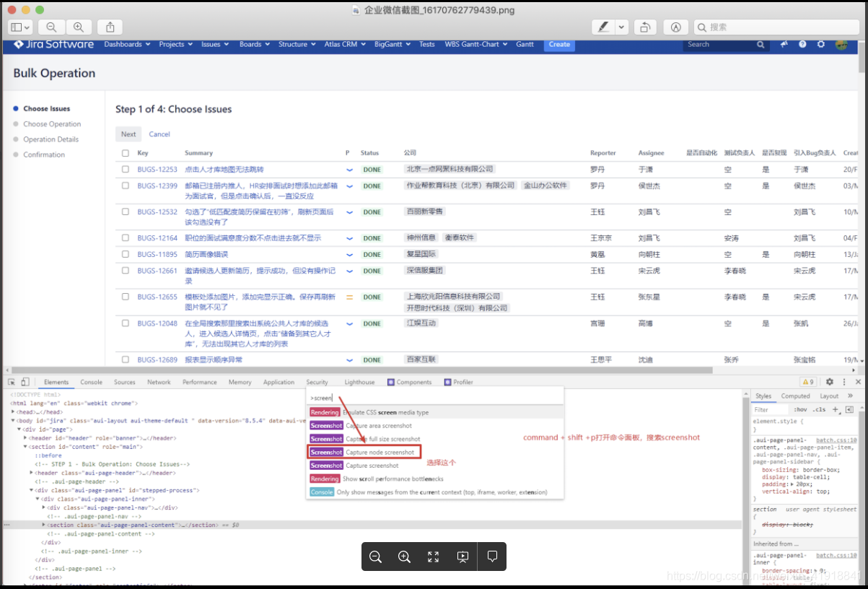Screen dimensions: 868x589
Task: Open Preview's sidebar view menu
Action: click(x=19, y=27)
